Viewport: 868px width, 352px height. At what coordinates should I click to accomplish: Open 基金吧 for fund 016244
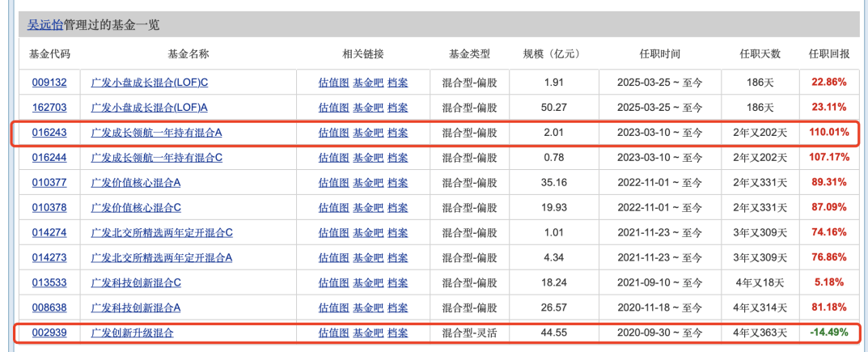(x=367, y=158)
